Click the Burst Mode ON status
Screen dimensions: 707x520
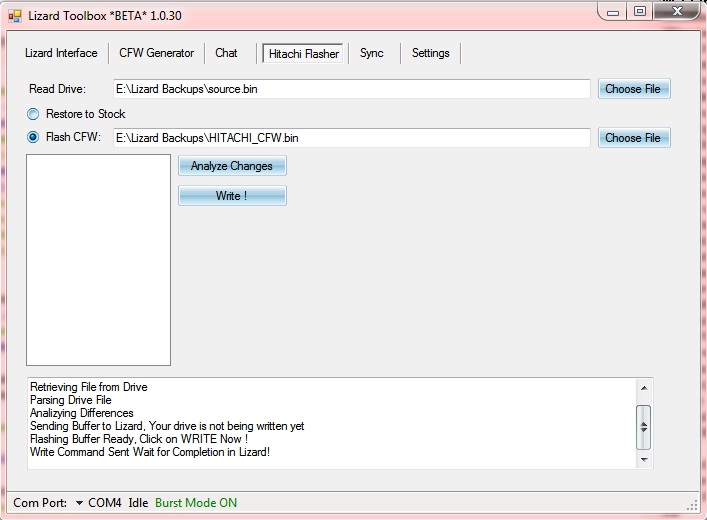[196, 503]
